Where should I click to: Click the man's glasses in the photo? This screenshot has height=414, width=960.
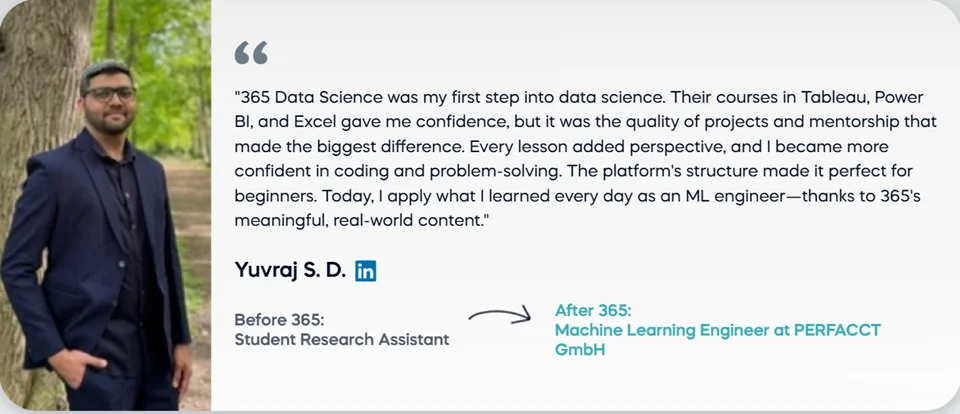tap(110, 94)
